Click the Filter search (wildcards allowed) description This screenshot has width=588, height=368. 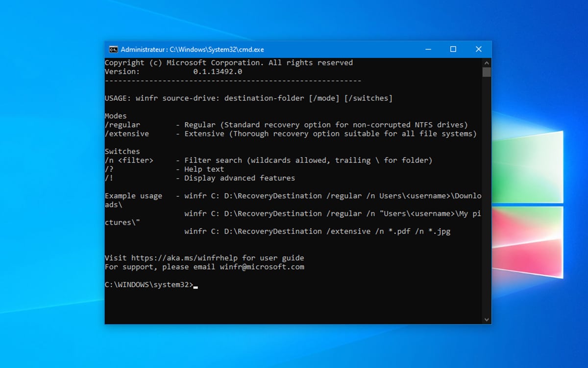coord(308,160)
